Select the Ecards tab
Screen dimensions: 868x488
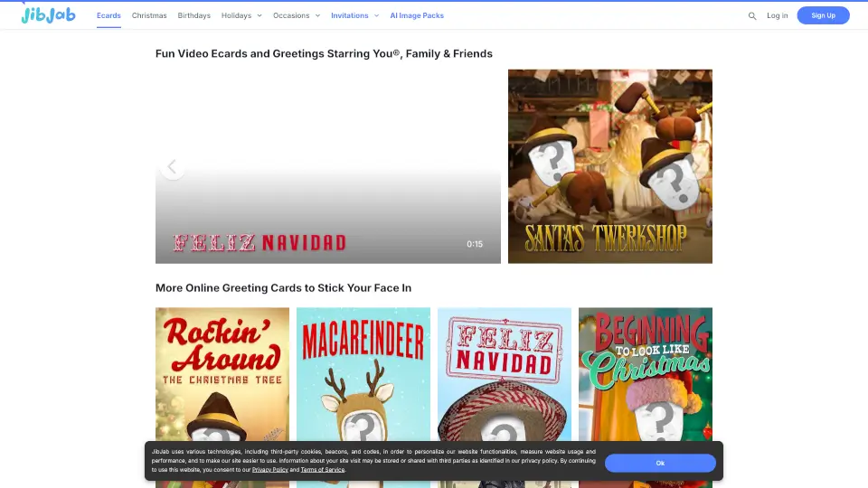(108, 15)
